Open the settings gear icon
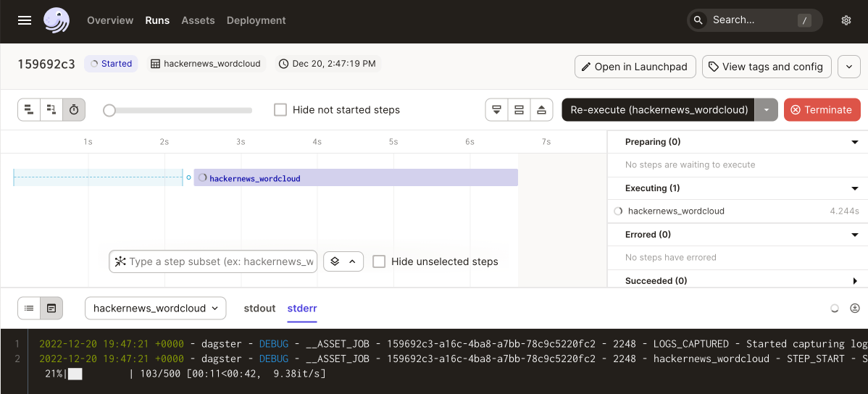The image size is (868, 394). coord(846,20)
